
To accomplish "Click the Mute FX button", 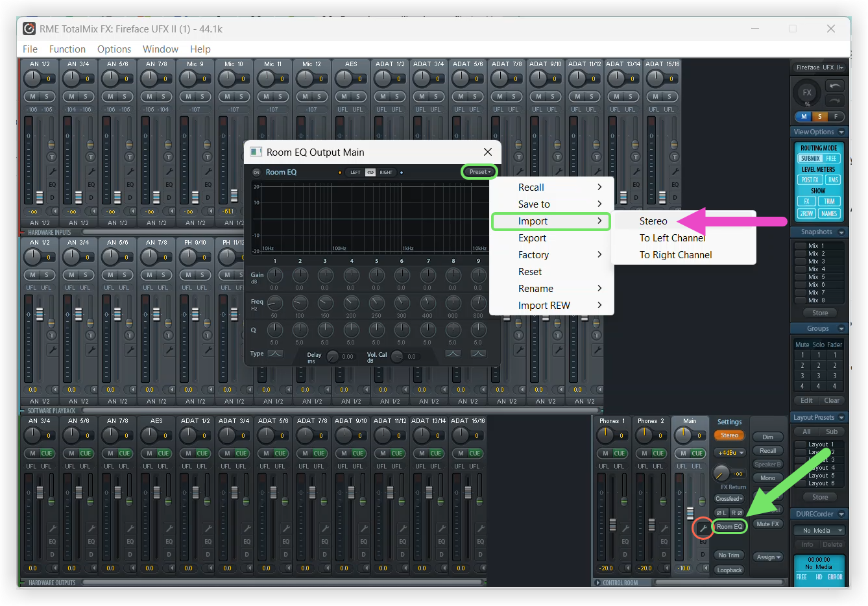I will point(768,524).
